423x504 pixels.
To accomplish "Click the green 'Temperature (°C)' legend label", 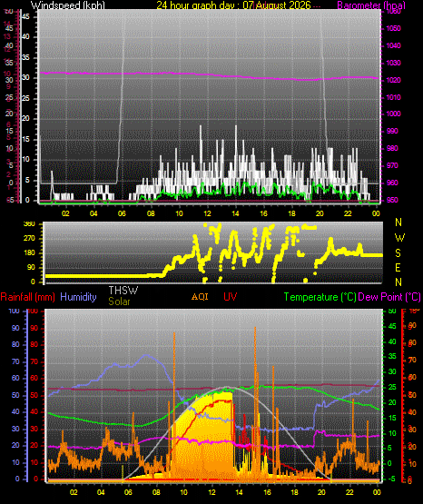I will [320, 297].
